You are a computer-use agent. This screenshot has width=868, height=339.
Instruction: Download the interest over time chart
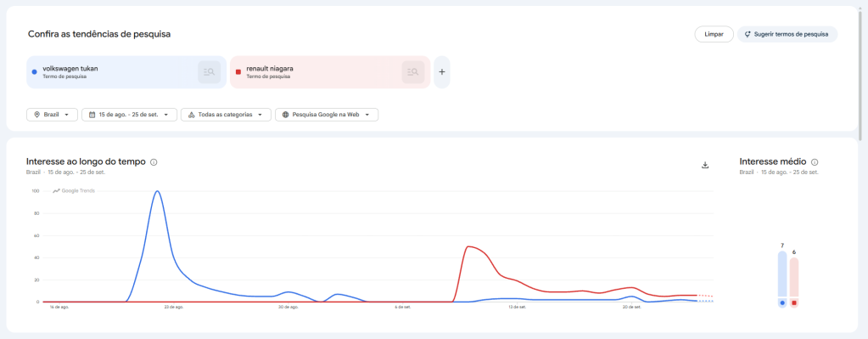705,165
